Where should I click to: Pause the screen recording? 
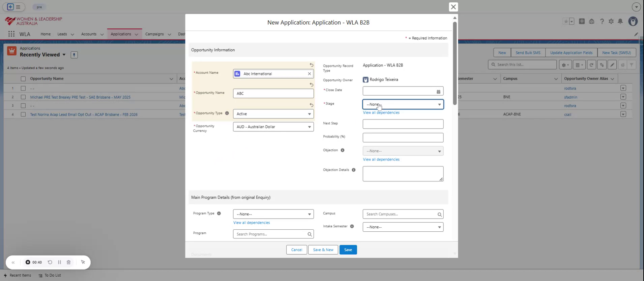(59, 262)
